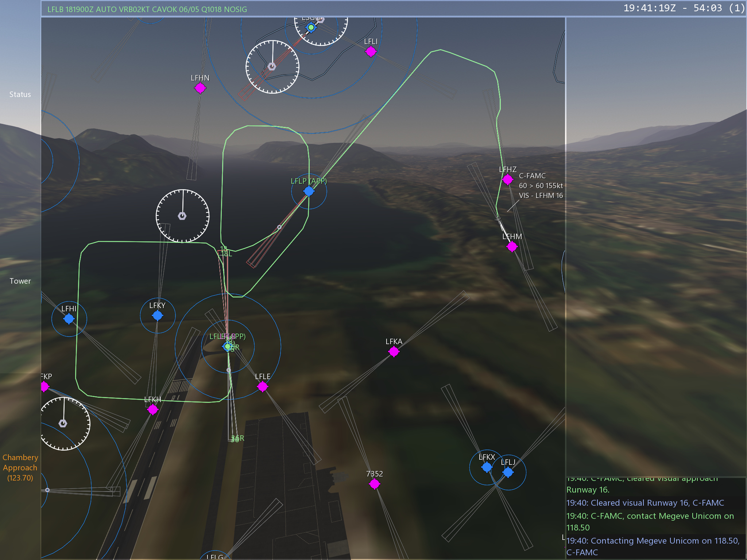Click the LFLE magenta airport marker
Screen dimensions: 747x560
pyautogui.click(x=262, y=386)
